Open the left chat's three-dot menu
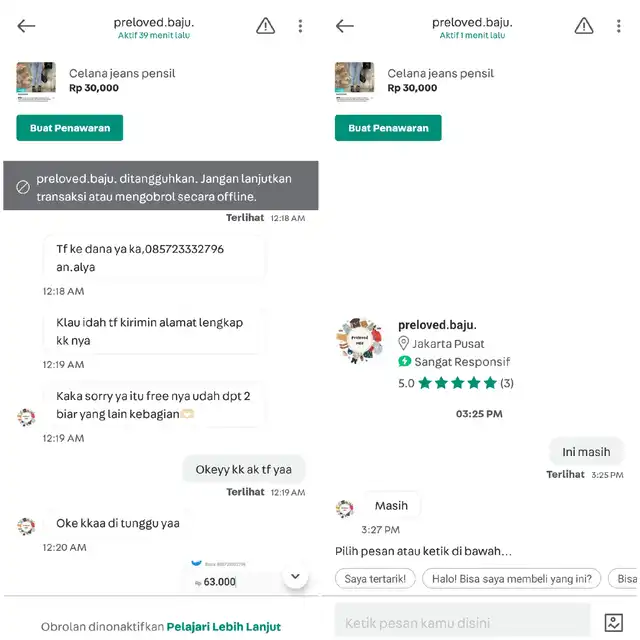The width and height of the screenshot is (640, 640). pos(300,26)
